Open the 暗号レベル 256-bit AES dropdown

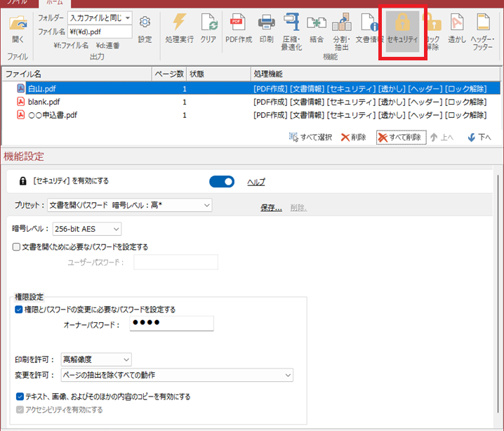pyautogui.click(x=86, y=228)
